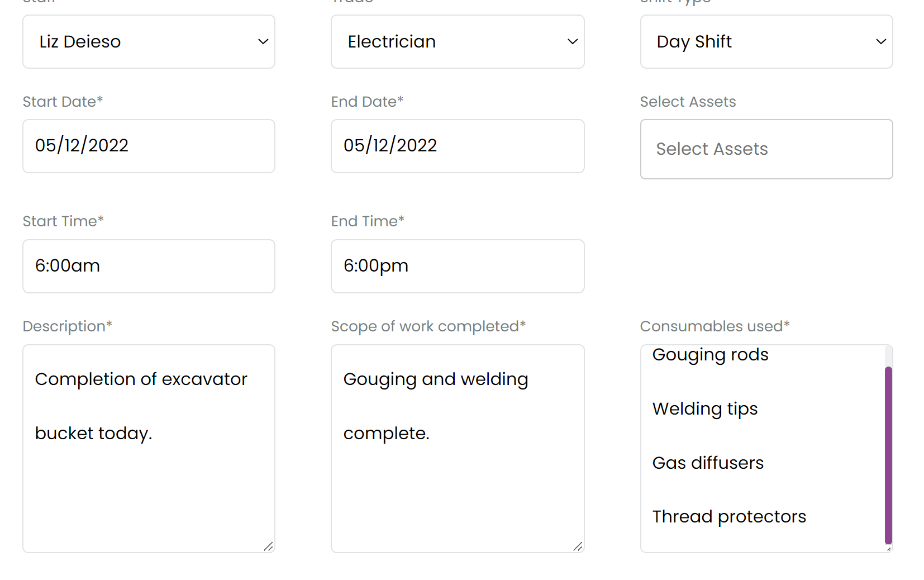Click the Start Time field showing 6:00am

click(149, 266)
